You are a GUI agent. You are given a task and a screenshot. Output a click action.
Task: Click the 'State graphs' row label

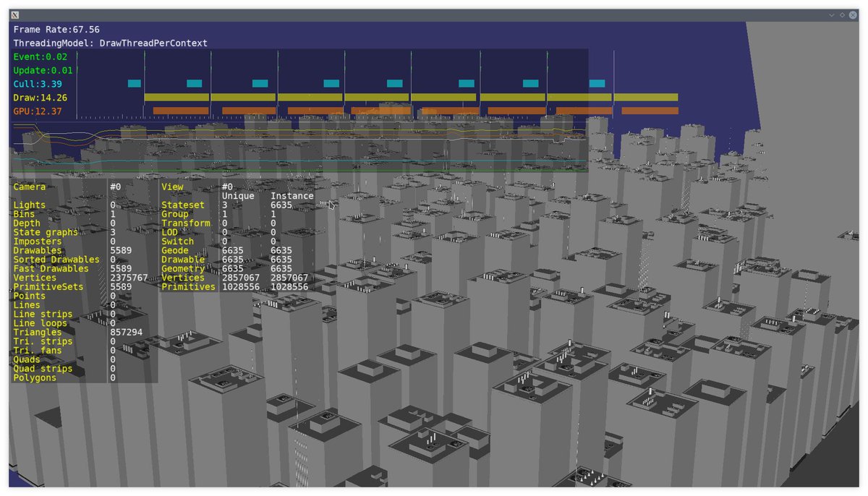tap(46, 233)
